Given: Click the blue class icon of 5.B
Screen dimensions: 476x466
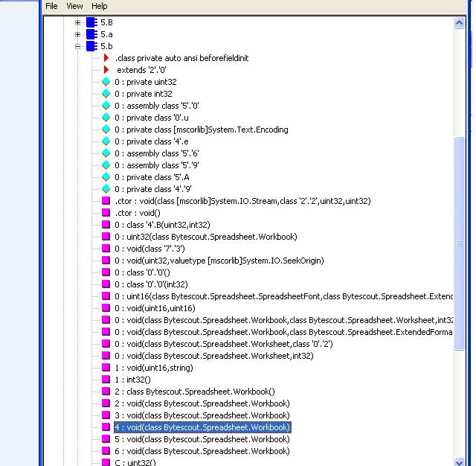Looking at the screenshot, I should pos(91,22).
